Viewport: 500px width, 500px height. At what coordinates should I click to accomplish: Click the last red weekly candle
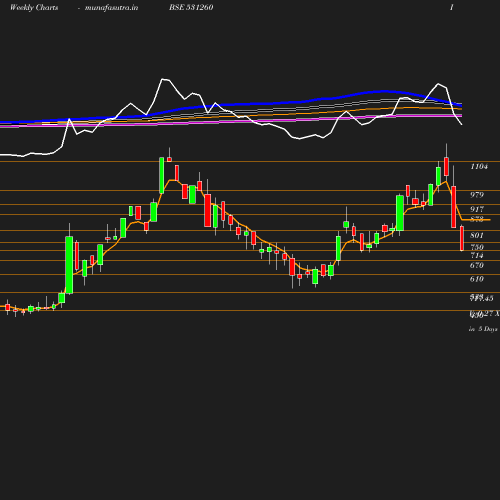[462, 238]
